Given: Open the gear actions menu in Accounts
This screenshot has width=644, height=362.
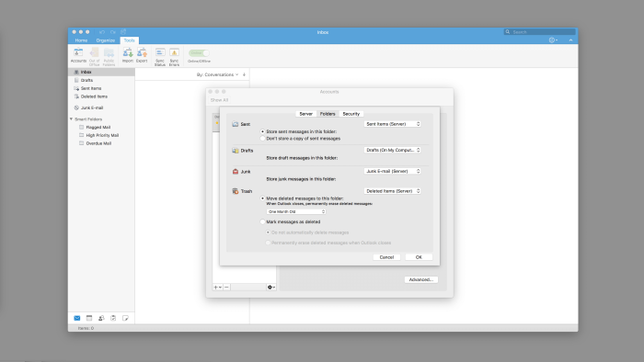Looking at the screenshot, I should tap(271, 288).
